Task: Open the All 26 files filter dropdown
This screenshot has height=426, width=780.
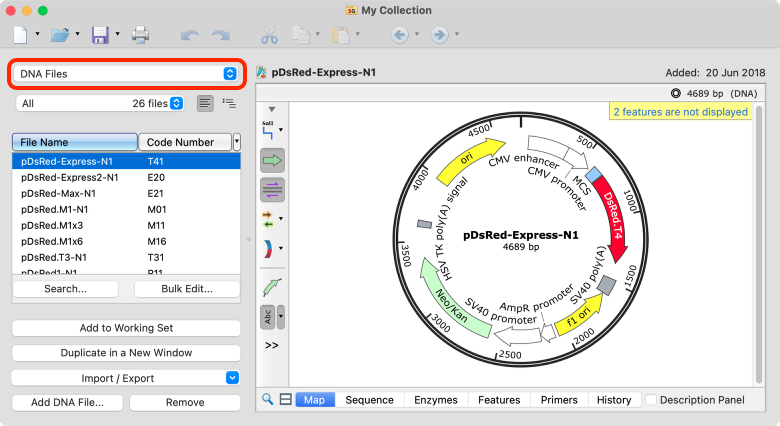Action: coord(100,104)
